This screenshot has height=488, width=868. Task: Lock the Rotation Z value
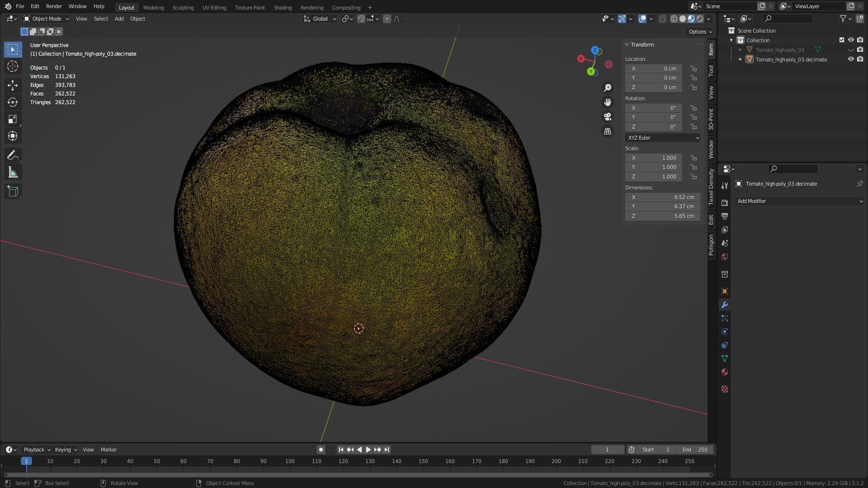click(x=693, y=127)
